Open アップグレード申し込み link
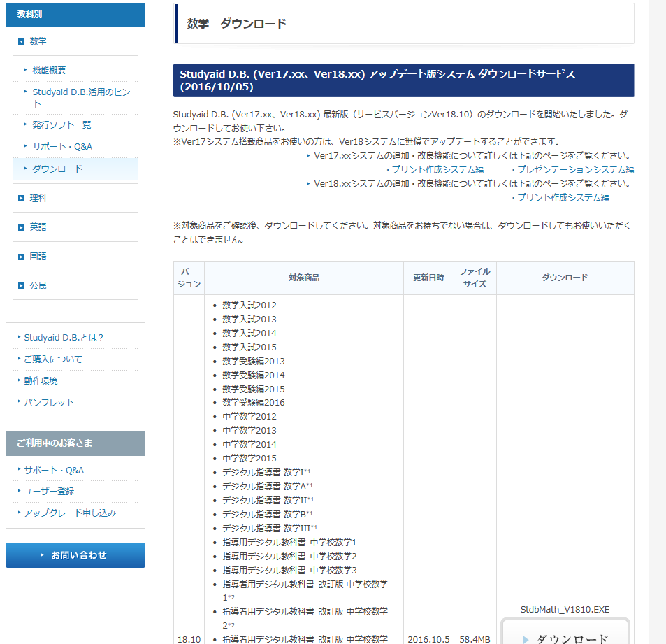The width and height of the screenshot is (666, 644). point(70,513)
